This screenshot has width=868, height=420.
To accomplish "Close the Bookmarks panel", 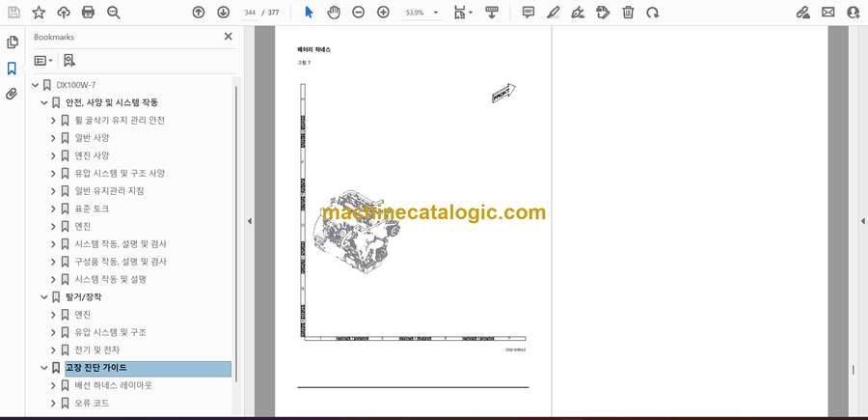I will pos(228,37).
